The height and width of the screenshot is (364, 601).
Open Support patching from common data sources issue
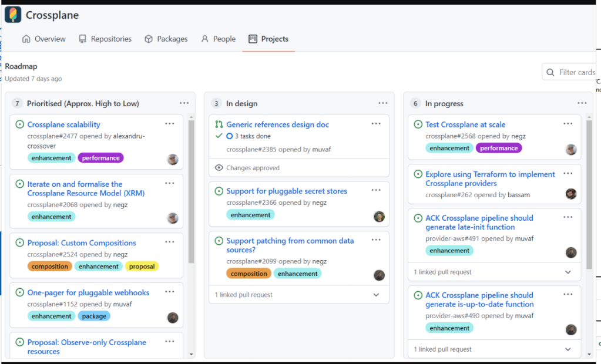coord(290,245)
